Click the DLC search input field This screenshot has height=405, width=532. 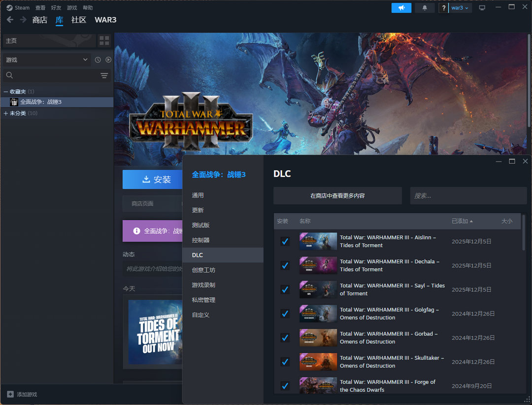[468, 195]
